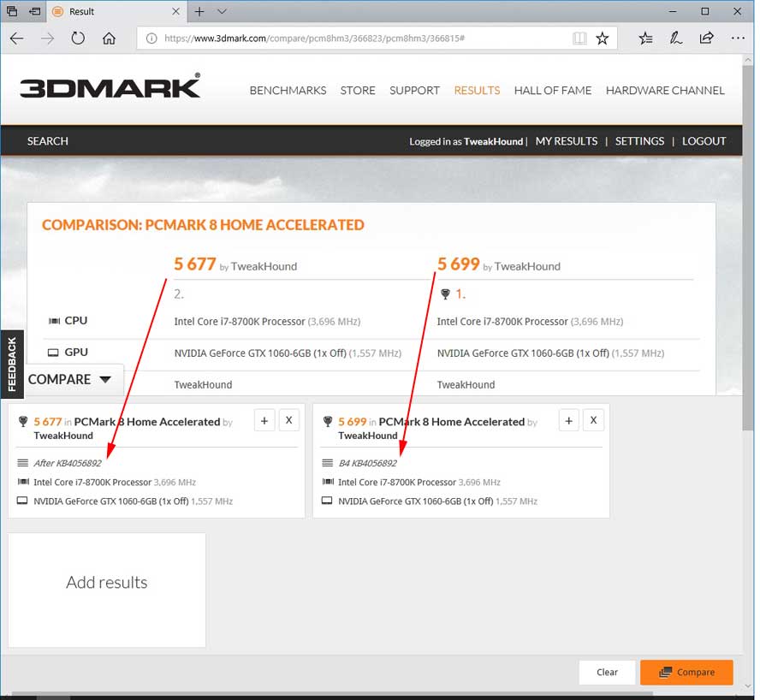Screen dimensions: 760x700
Task: Click the orange Compare button
Action: point(686,673)
